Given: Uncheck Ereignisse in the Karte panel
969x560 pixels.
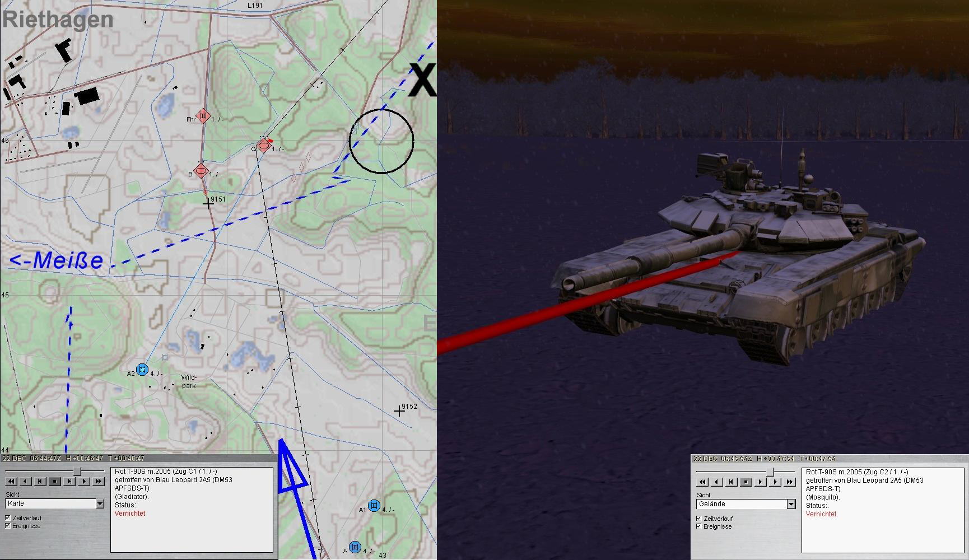Looking at the screenshot, I should [x=8, y=526].
